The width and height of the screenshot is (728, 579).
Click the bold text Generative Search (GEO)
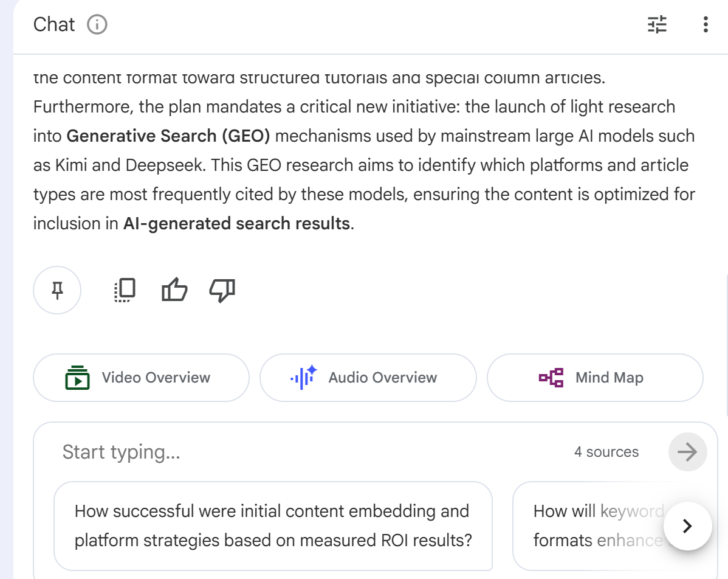[168, 136]
